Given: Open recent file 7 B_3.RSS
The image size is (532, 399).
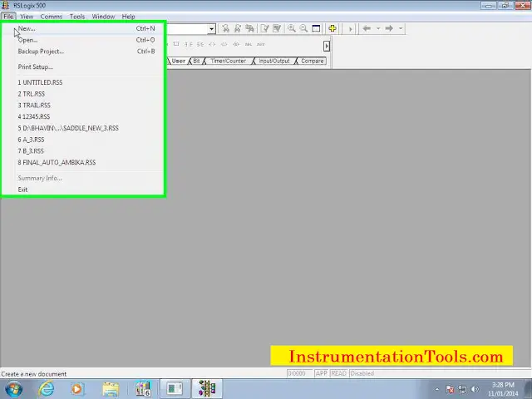Looking at the screenshot, I should tap(83, 151).
